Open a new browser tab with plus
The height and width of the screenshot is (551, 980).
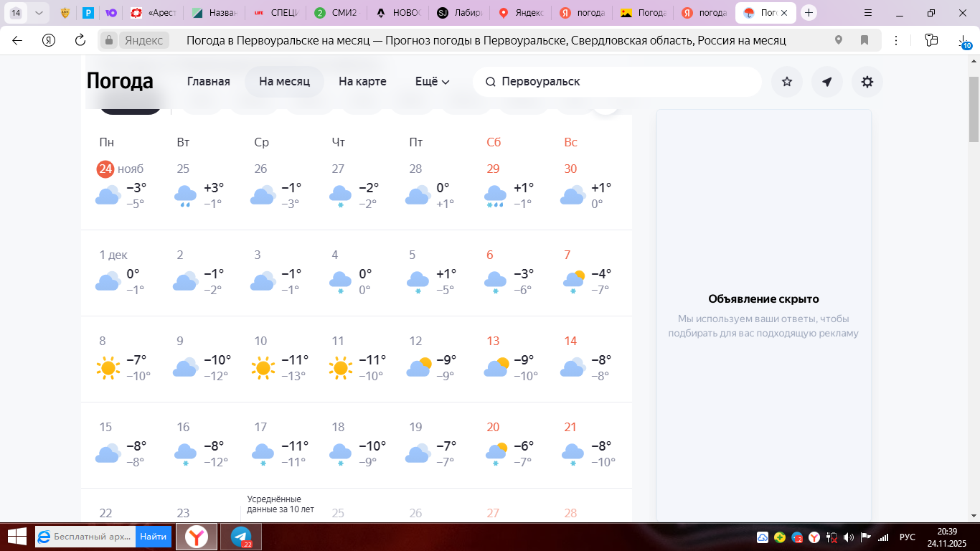click(x=809, y=13)
